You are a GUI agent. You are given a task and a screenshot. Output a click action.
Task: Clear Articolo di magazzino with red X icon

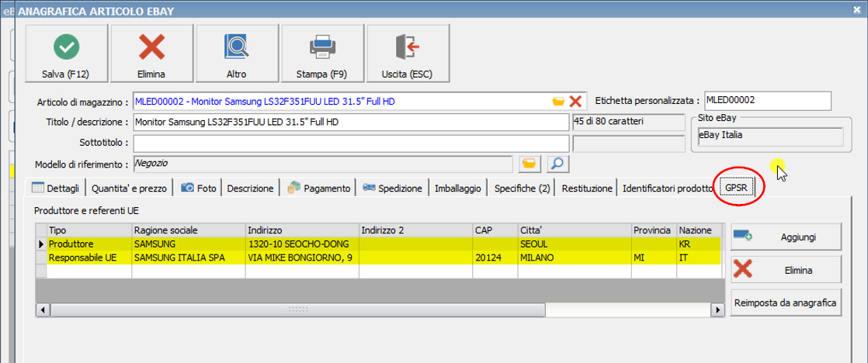[575, 102]
